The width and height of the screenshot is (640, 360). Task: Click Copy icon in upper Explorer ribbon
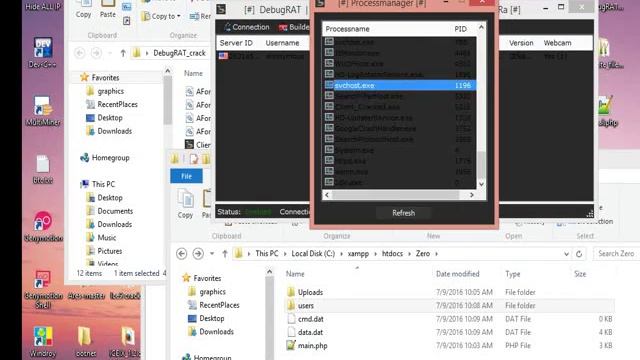(x=83, y=9)
